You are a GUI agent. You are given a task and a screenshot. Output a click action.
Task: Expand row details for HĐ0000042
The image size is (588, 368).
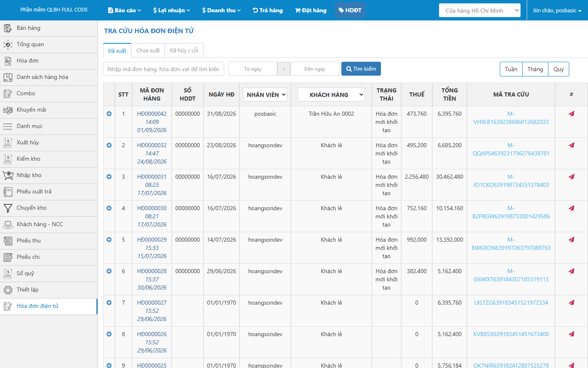tap(109, 114)
